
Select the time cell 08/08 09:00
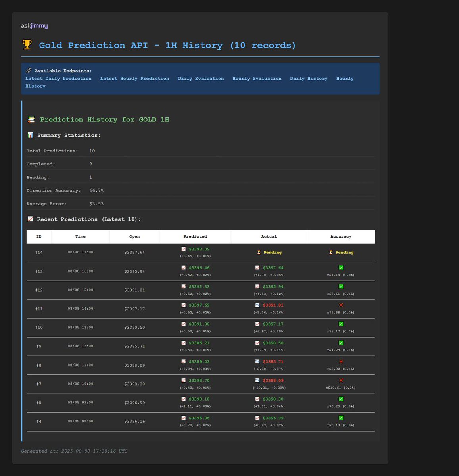click(x=81, y=402)
